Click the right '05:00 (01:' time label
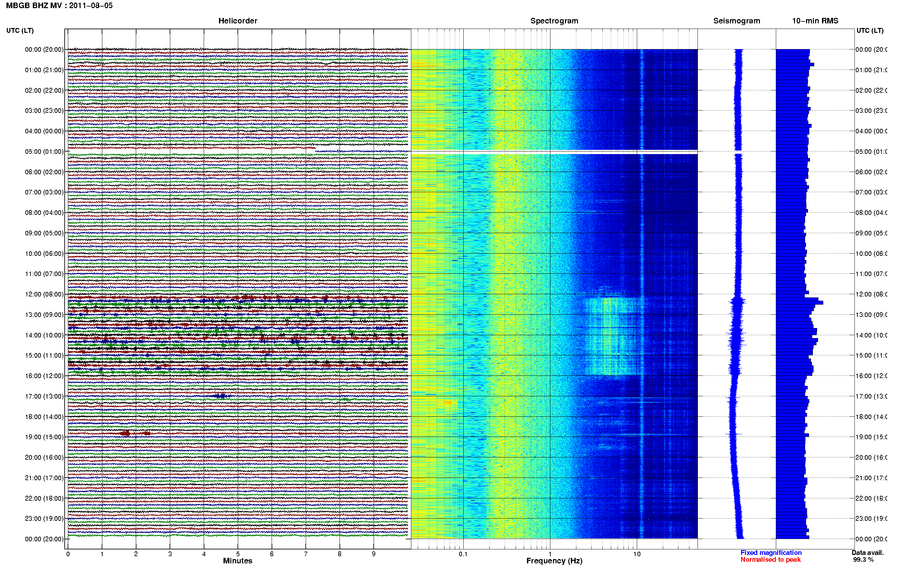924x578 pixels. (x=871, y=151)
